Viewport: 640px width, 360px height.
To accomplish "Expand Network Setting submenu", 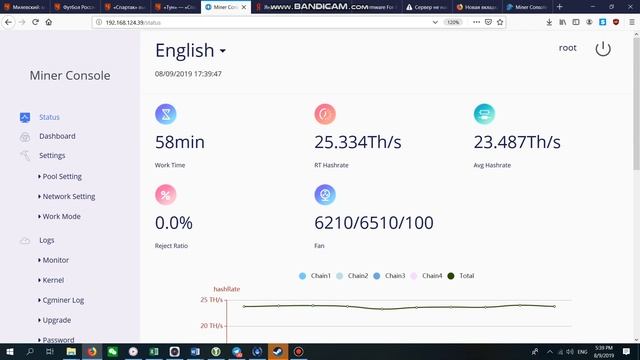I will (67, 196).
